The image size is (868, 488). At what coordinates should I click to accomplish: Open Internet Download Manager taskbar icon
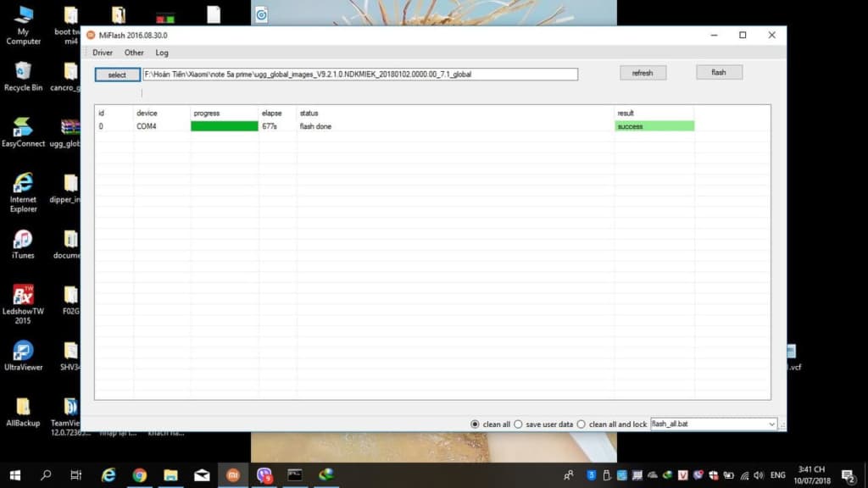click(326, 475)
